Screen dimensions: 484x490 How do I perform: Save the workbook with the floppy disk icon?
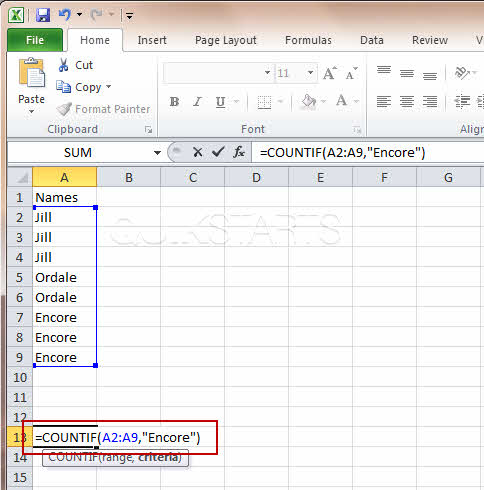(43, 15)
